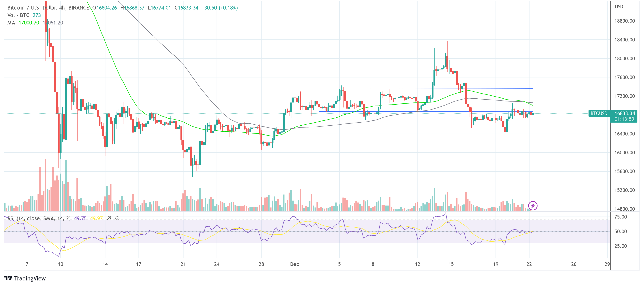This screenshot has width=644, height=286.
Task: Click the RSI 75.00 scale label
Action: [x=621, y=217]
